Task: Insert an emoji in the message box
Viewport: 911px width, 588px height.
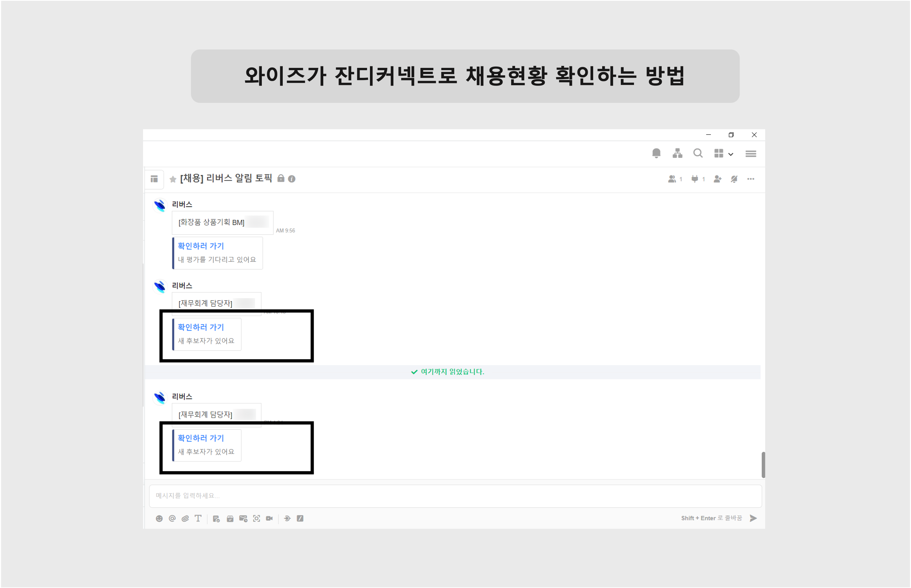Action: [160, 519]
